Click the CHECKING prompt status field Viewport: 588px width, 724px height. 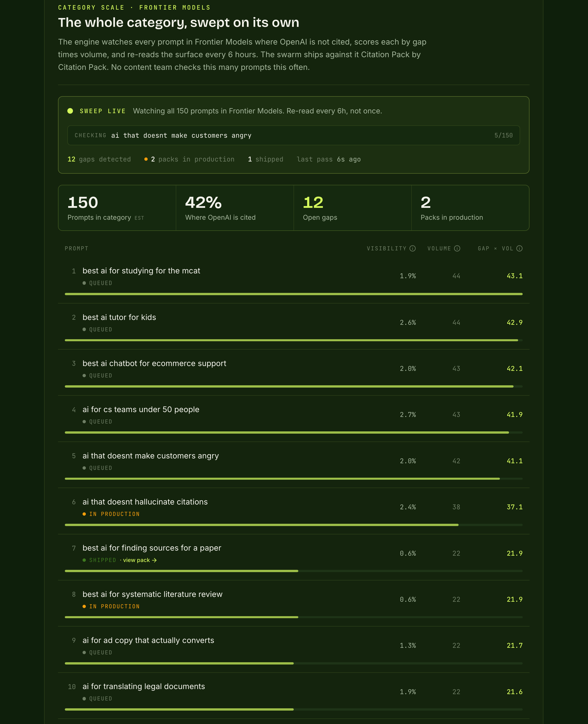[294, 135]
